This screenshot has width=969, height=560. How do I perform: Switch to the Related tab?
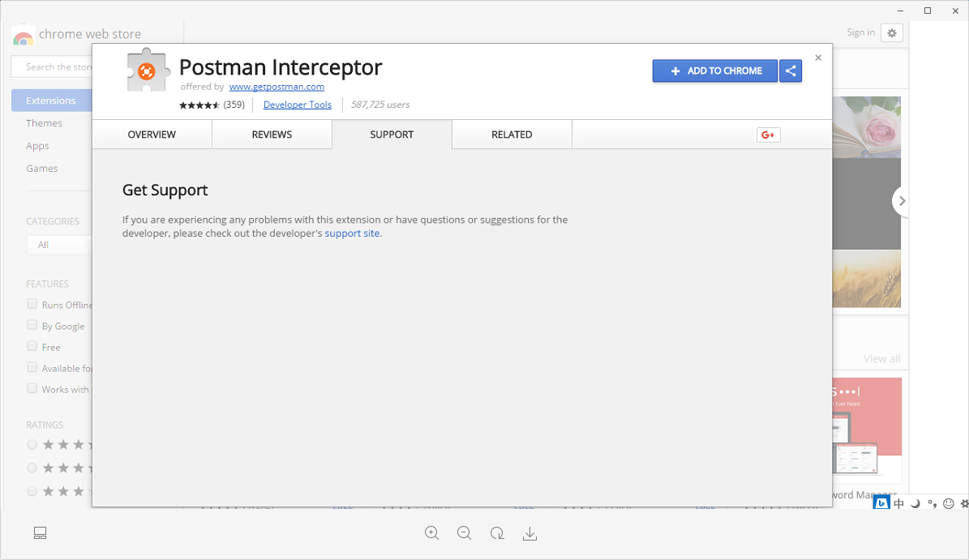[x=512, y=135]
